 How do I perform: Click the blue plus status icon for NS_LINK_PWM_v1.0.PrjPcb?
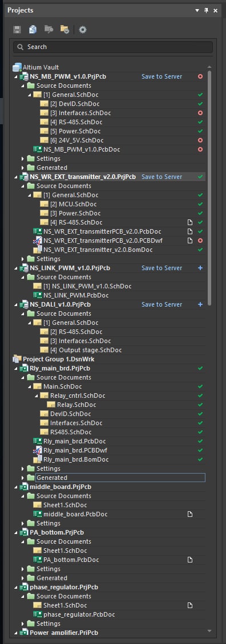pyautogui.click(x=200, y=268)
